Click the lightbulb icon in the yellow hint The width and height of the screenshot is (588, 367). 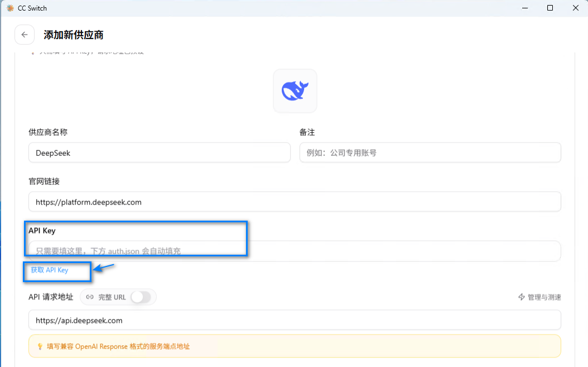pos(40,346)
